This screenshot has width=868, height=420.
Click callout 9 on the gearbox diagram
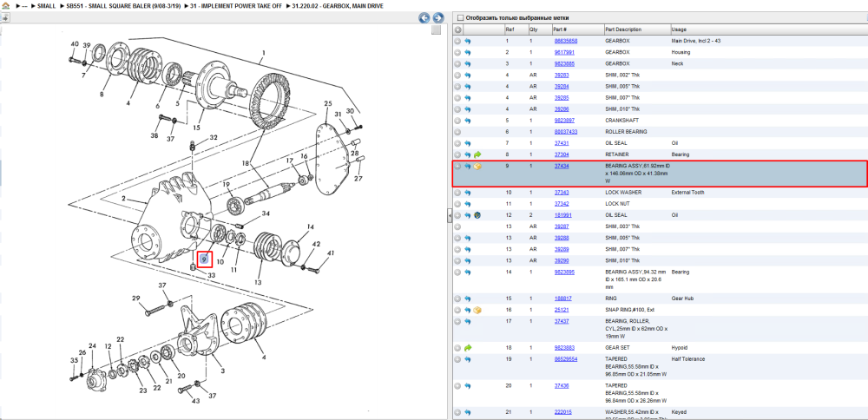coord(204,259)
